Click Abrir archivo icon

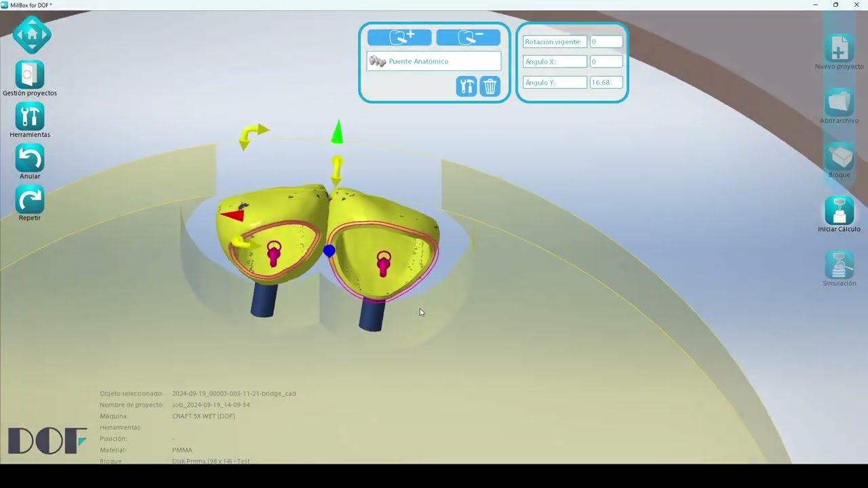(x=839, y=102)
